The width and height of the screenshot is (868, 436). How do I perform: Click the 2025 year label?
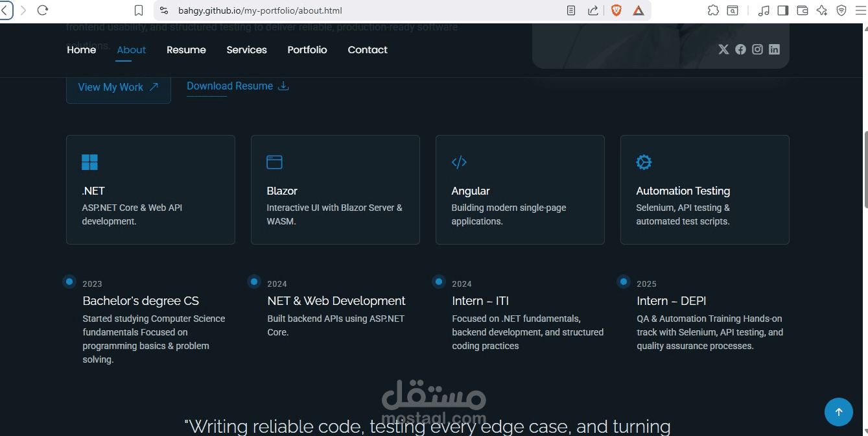pos(646,284)
